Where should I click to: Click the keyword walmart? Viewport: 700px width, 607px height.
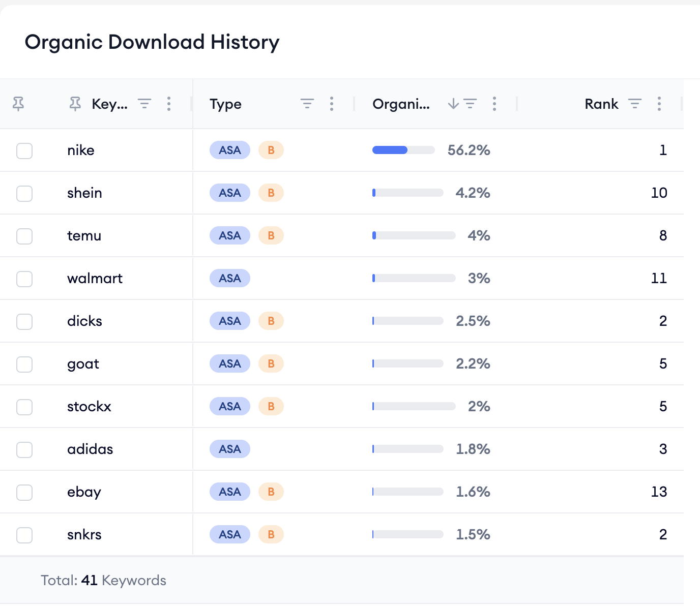tap(95, 278)
